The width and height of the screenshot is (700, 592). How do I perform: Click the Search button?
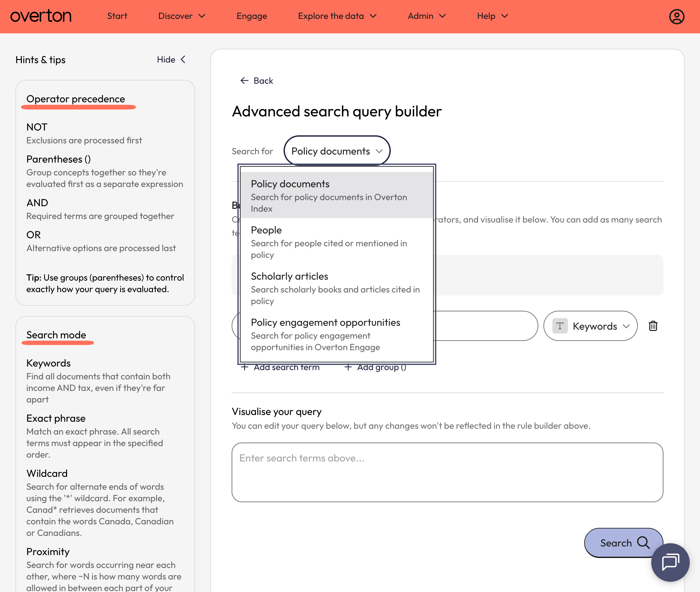623,543
